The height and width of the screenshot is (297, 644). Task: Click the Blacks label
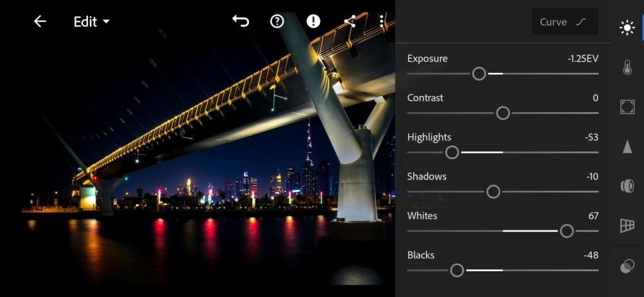pyautogui.click(x=421, y=255)
